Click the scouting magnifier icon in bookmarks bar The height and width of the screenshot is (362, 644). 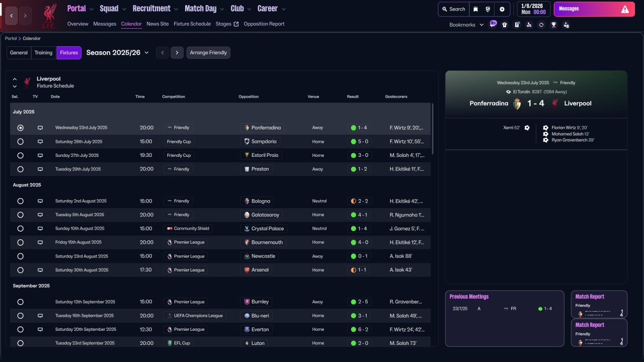529,25
